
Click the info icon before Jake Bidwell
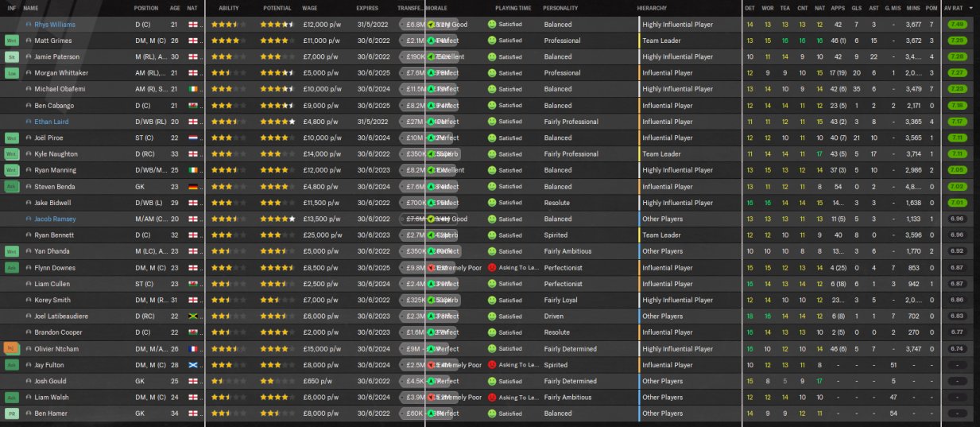(29, 203)
